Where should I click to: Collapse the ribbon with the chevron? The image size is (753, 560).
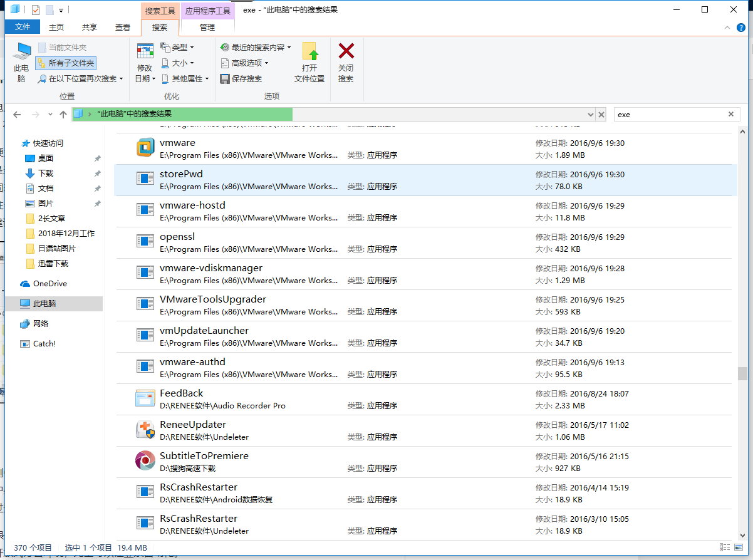click(727, 28)
